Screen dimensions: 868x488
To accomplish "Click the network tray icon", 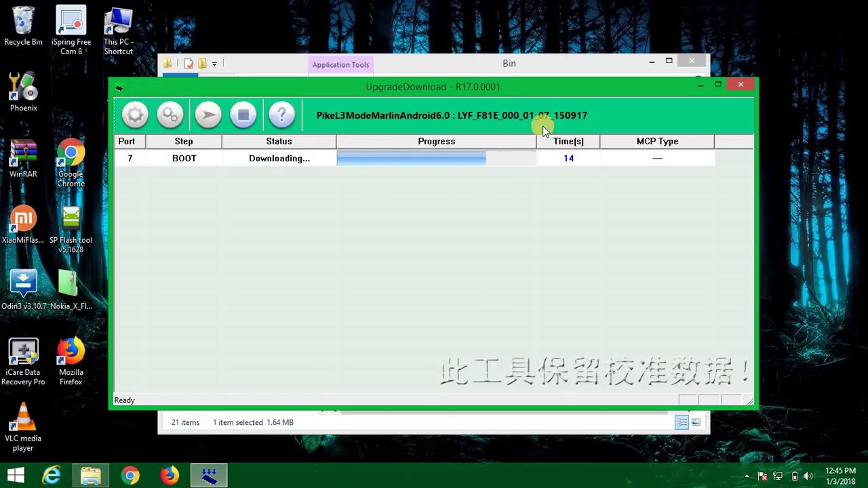I will (x=778, y=476).
